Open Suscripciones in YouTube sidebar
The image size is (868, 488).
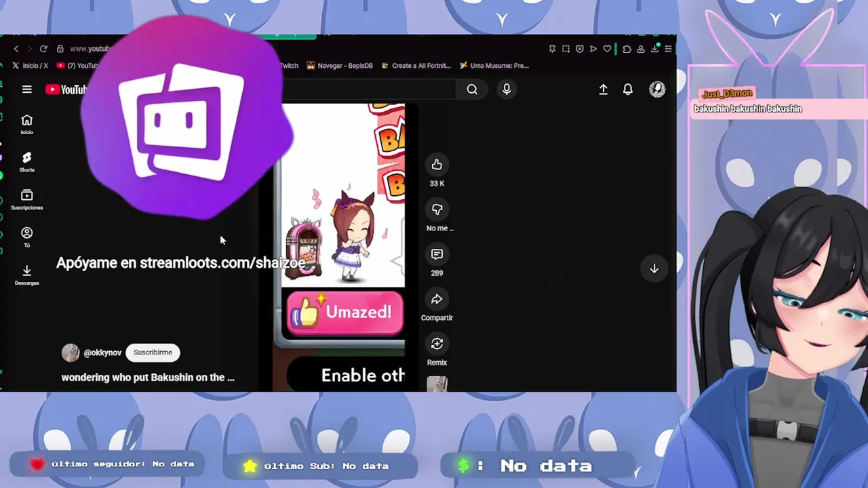coord(26,200)
